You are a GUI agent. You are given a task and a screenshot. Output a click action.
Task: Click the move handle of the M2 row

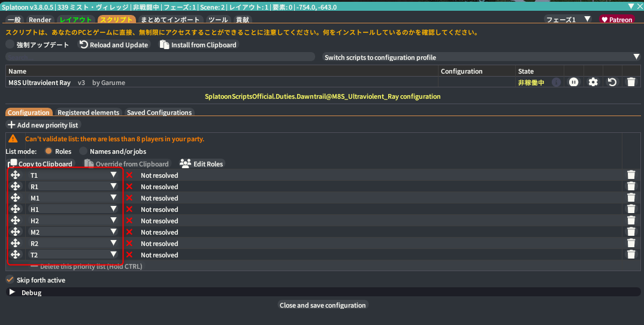coord(15,232)
